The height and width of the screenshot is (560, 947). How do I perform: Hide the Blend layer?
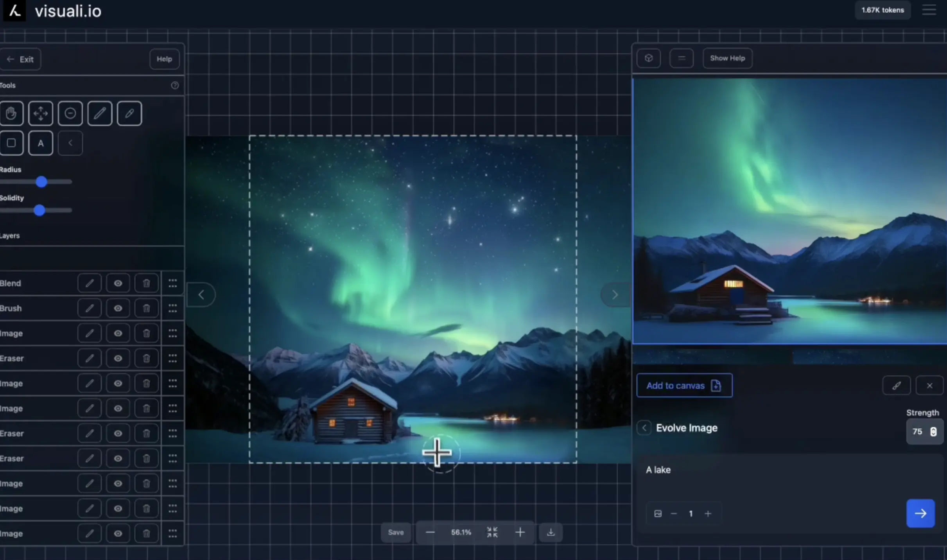(x=118, y=283)
